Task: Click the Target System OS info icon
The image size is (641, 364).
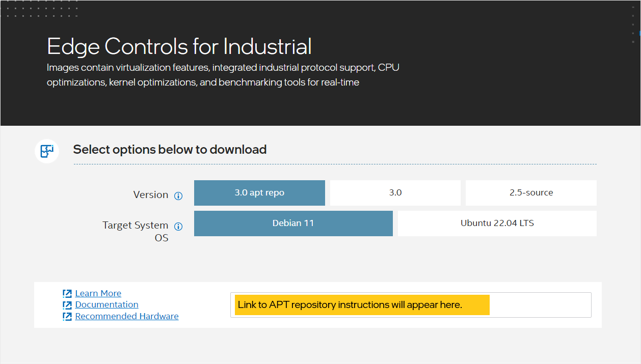Action: click(x=178, y=227)
